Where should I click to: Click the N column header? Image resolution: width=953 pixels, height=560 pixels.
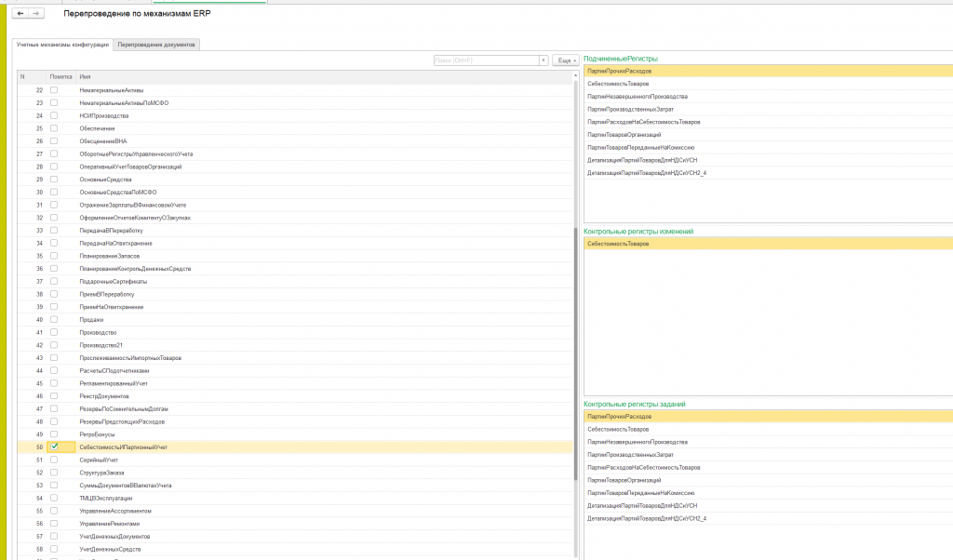(x=32, y=76)
